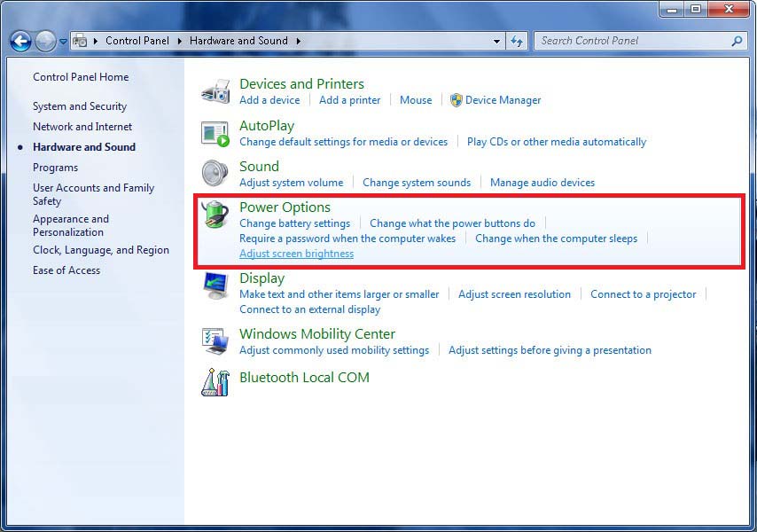Change default settings for media or devices

click(343, 142)
